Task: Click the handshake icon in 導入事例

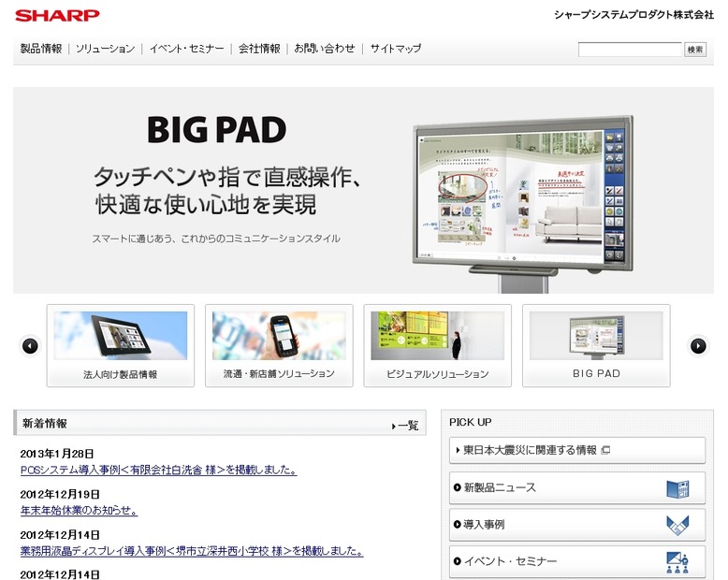Action: pos(677,525)
